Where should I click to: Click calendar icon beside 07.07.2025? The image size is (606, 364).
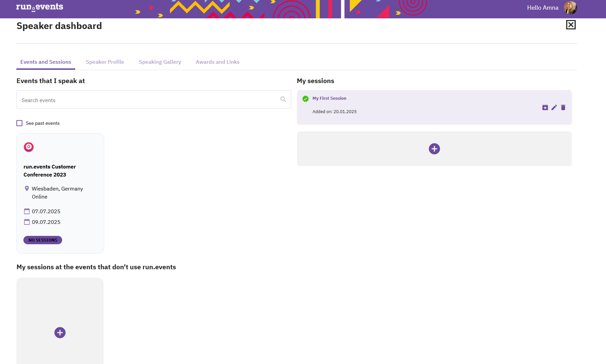coord(27,211)
